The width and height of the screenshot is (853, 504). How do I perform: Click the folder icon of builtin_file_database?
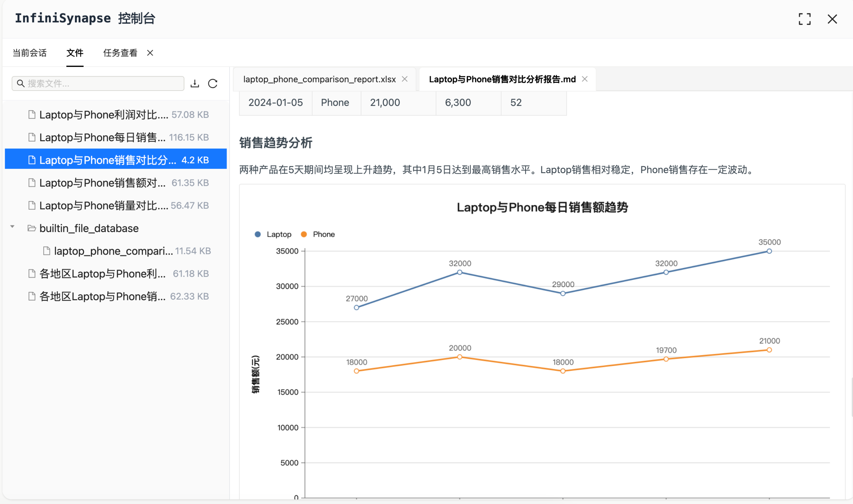click(x=32, y=228)
